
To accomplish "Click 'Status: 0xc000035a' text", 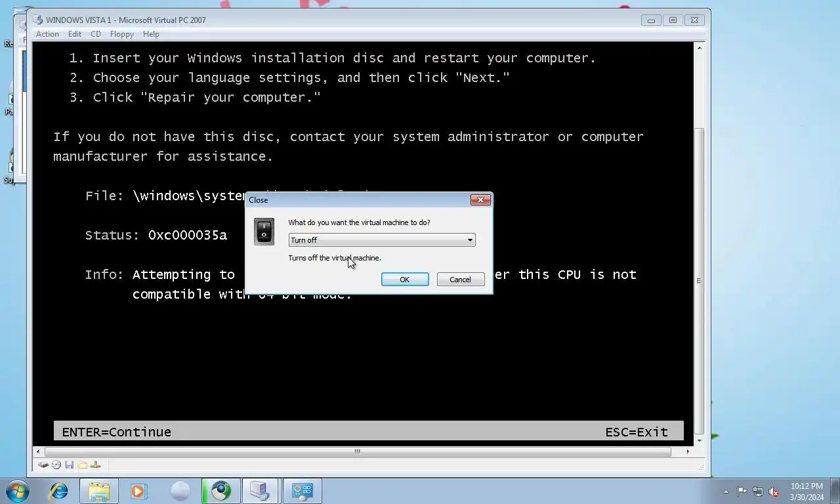I will point(156,235).
